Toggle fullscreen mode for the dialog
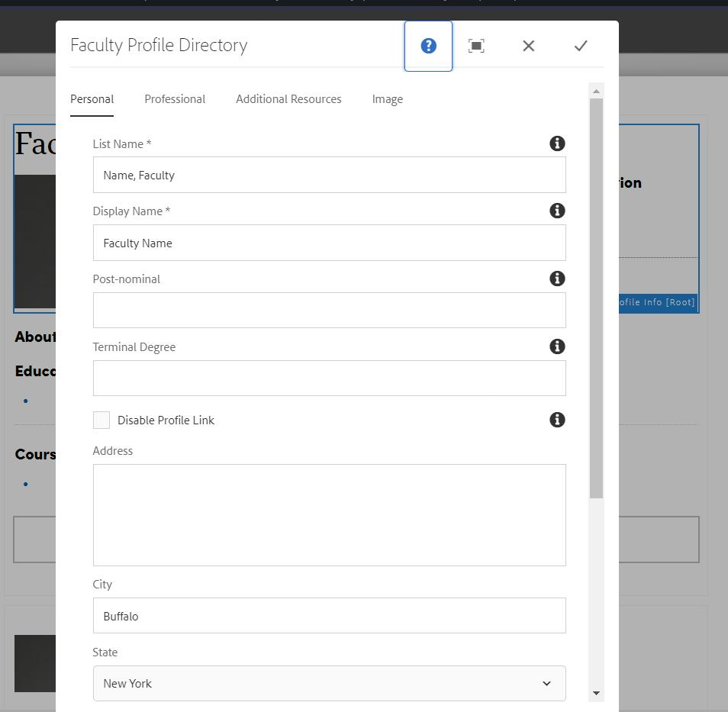The height and width of the screenshot is (712, 728). [x=476, y=46]
